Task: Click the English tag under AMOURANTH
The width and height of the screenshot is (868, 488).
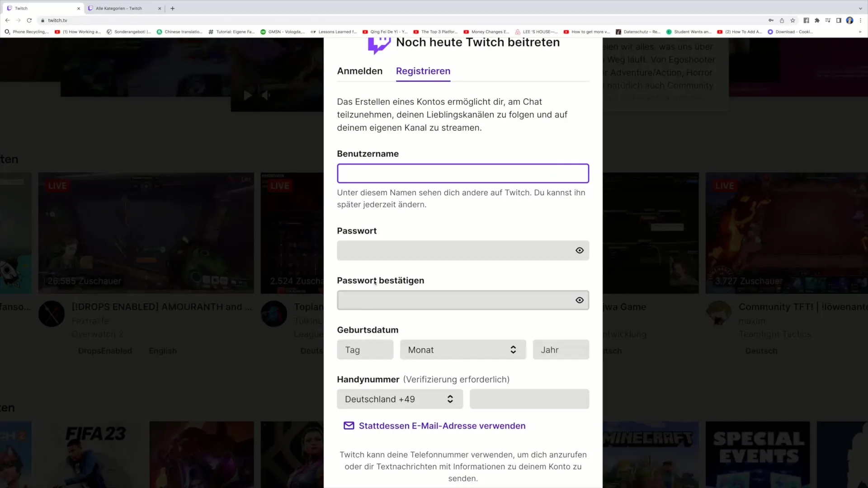Action: (x=163, y=351)
